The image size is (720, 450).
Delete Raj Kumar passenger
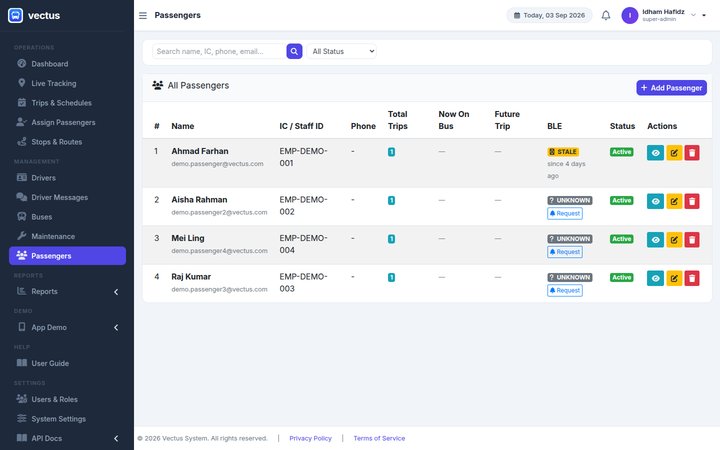pyautogui.click(x=692, y=278)
